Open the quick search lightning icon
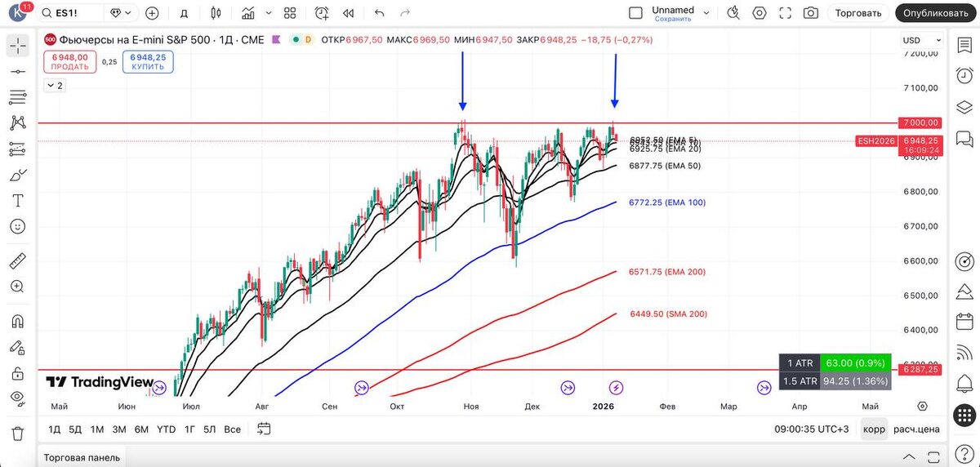The width and height of the screenshot is (980, 467). pyautogui.click(x=733, y=13)
